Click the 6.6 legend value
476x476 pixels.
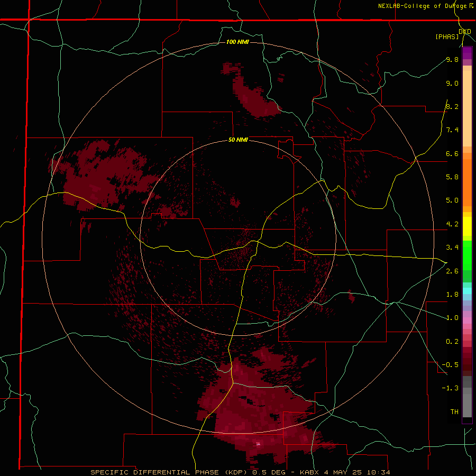[452, 153]
